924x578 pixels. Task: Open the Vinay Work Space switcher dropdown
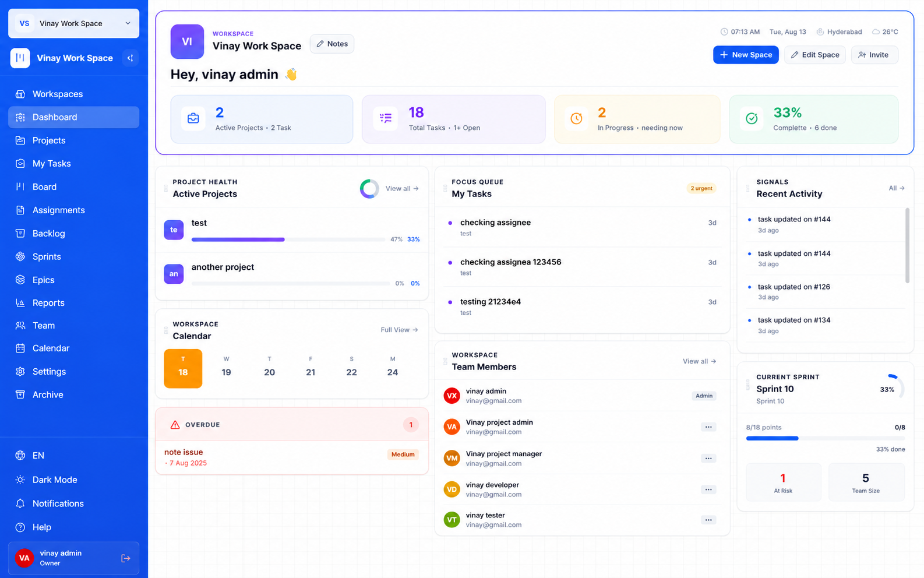click(73, 23)
